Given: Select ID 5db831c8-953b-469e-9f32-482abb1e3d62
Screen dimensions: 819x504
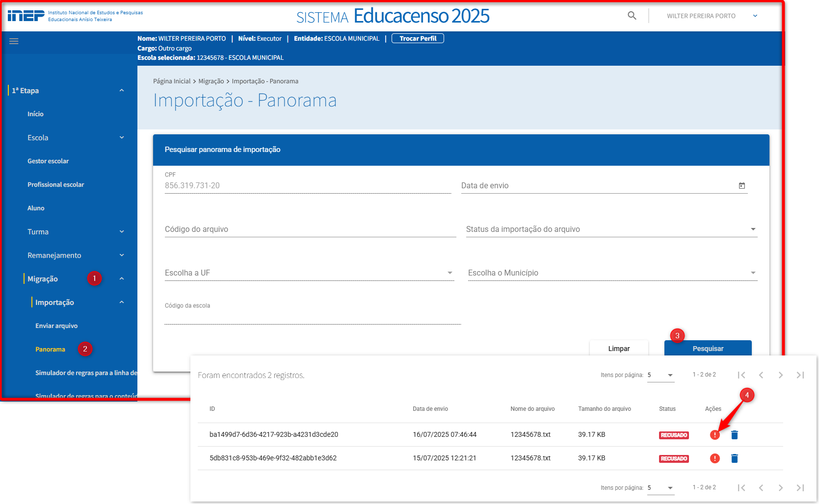Looking at the screenshot, I should 273,458.
